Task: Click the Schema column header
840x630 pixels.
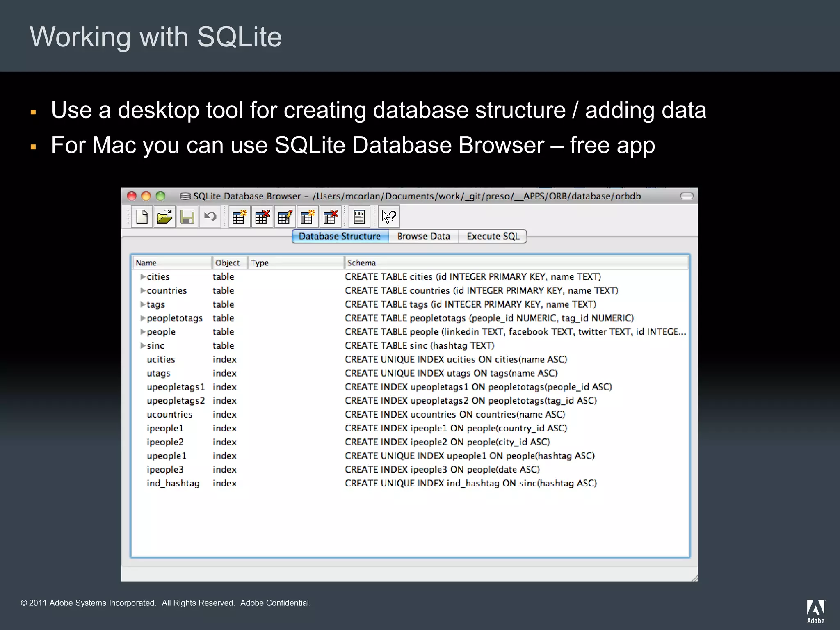Action: tap(516, 262)
